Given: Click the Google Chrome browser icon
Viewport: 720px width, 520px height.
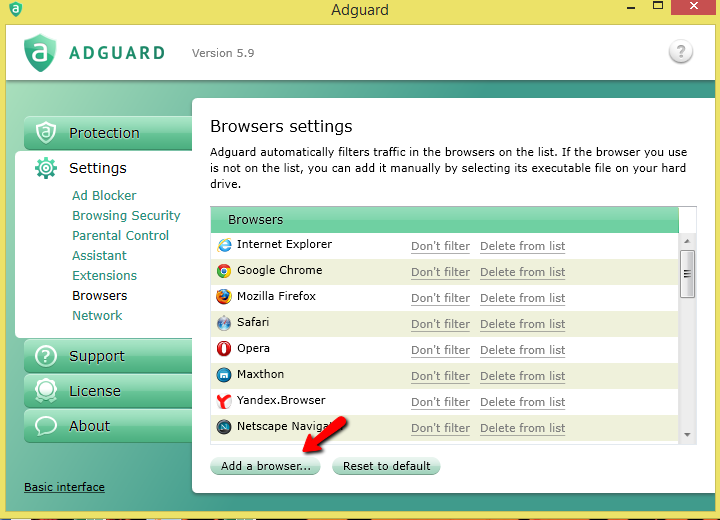Looking at the screenshot, I should point(224,271).
